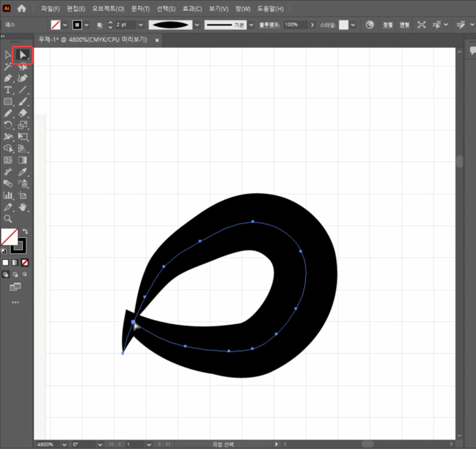The width and height of the screenshot is (476, 449).
Task: Click the 정렬 button
Action: coord(387,25)
